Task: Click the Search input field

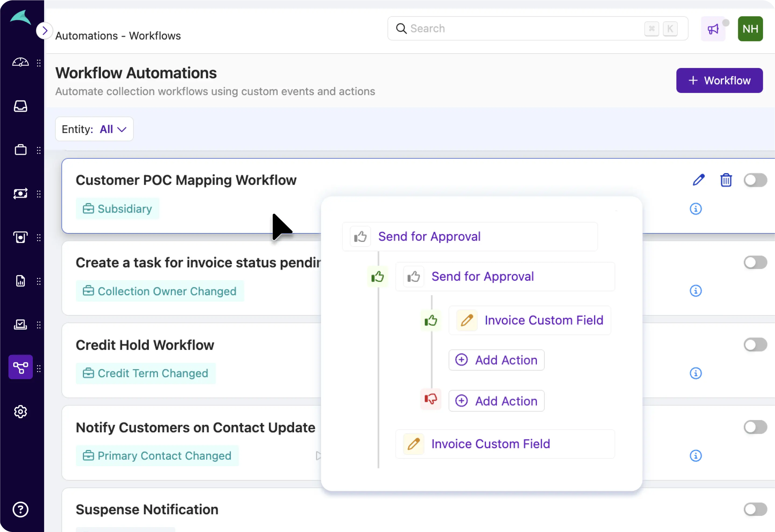Action: point(537,29)
